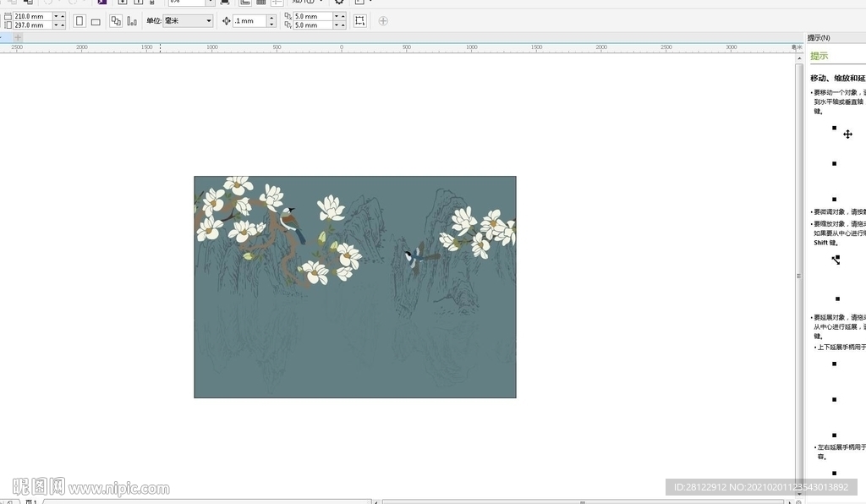866x504 pixels.
Task: Open the units 毫米 dropdown
Action: tap(187, 21)
